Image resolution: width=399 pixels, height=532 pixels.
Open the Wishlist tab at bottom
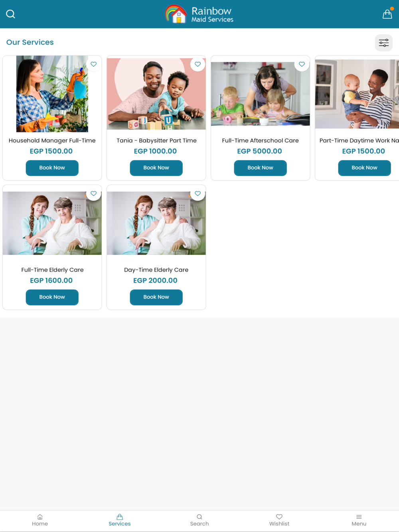(279, 520)
